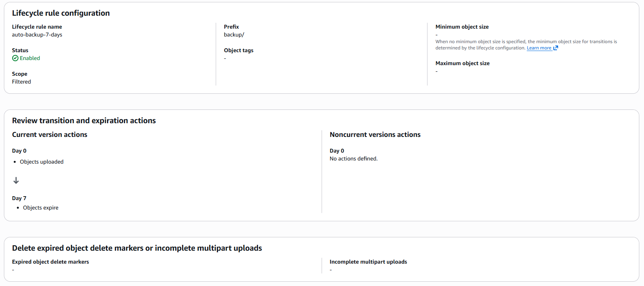Click the Incomplete multipart uploads label
The width and height of the screenshot is (644, 286).
coord(368,262)
